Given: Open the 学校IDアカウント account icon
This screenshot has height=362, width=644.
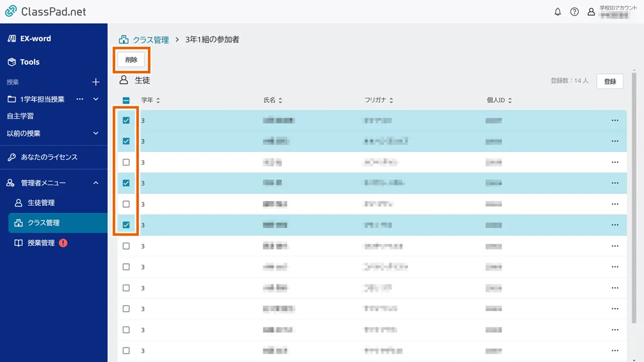Looking at the screenshot, I should 591,12.
